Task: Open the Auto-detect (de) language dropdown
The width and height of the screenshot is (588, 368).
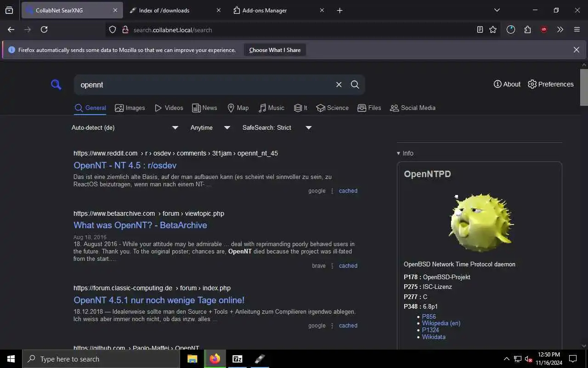Action: tap(125, 127)
